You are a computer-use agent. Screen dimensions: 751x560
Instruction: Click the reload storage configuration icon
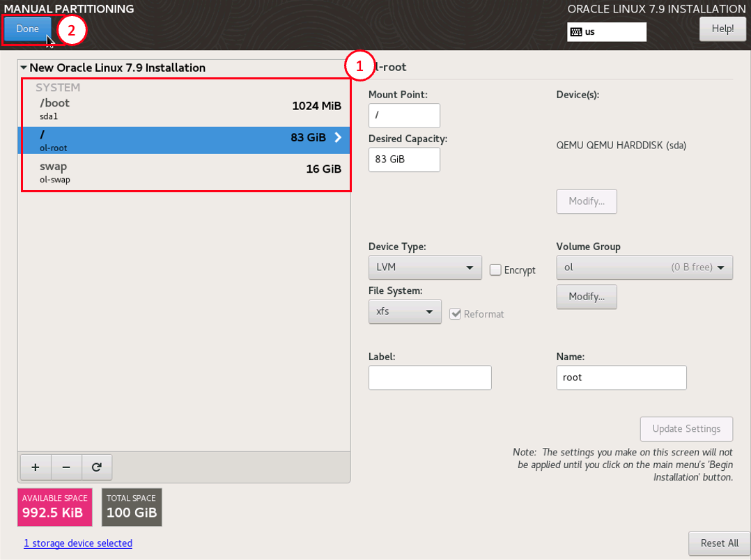tap(97, 467)
